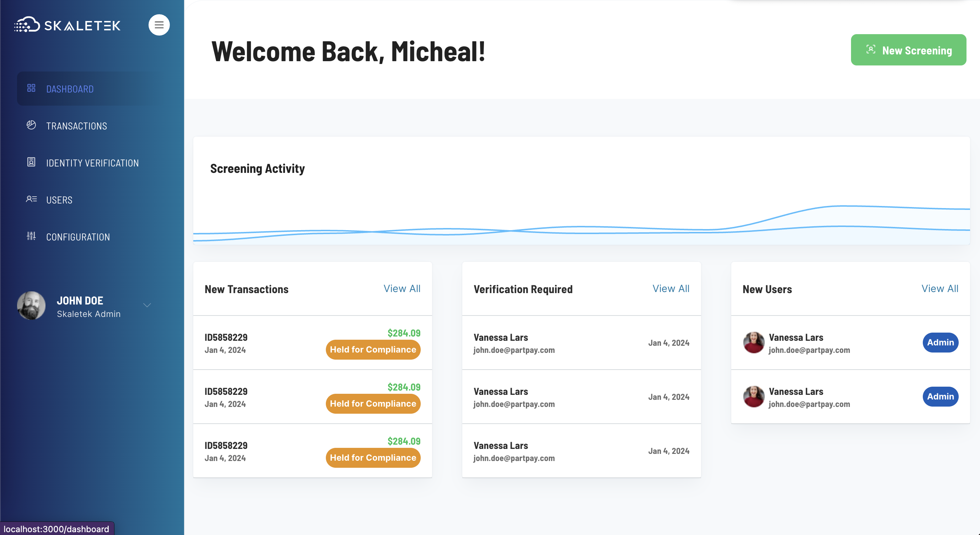Toggle the hamburger sidebar menu button
980x535 pixels.
point(158,25)
